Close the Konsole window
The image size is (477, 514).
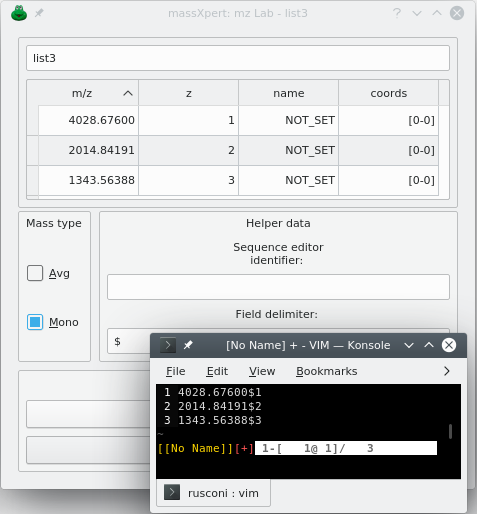click(x=449, y=345)
